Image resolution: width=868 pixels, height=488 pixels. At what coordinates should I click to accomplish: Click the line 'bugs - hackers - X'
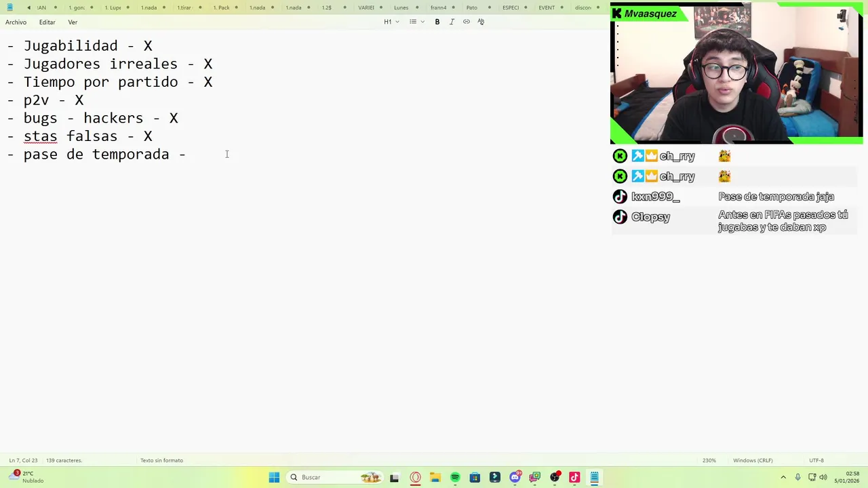93,118
